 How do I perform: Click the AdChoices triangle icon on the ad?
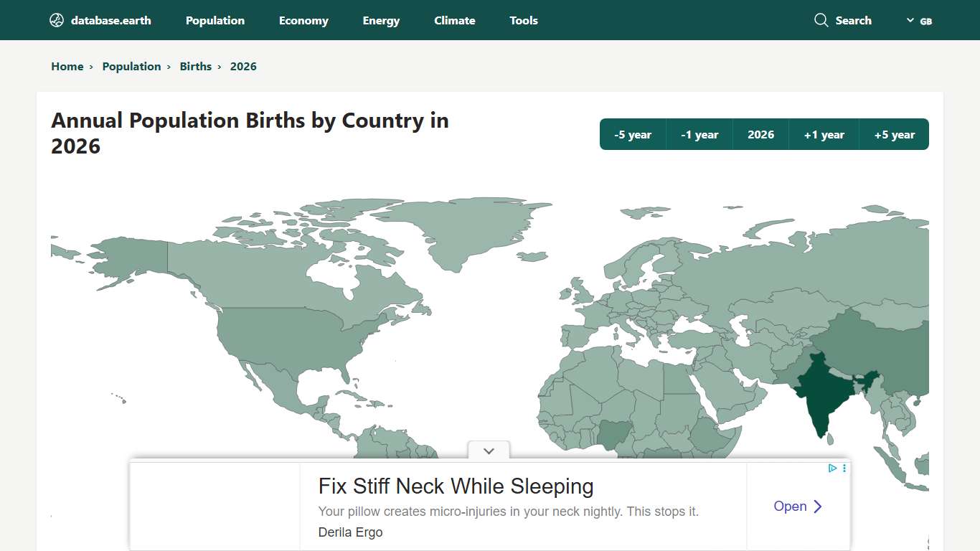click(831, 468)
